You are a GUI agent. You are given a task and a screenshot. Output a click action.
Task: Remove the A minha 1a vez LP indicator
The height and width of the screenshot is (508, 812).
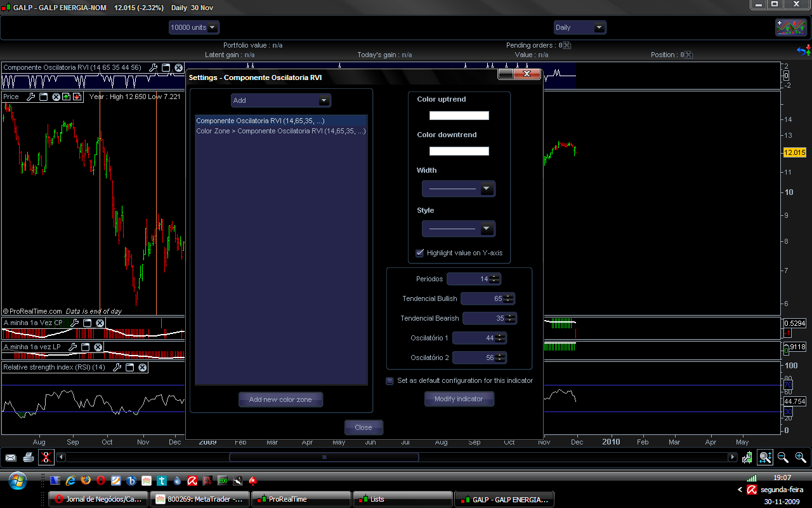tap(98, 347)
